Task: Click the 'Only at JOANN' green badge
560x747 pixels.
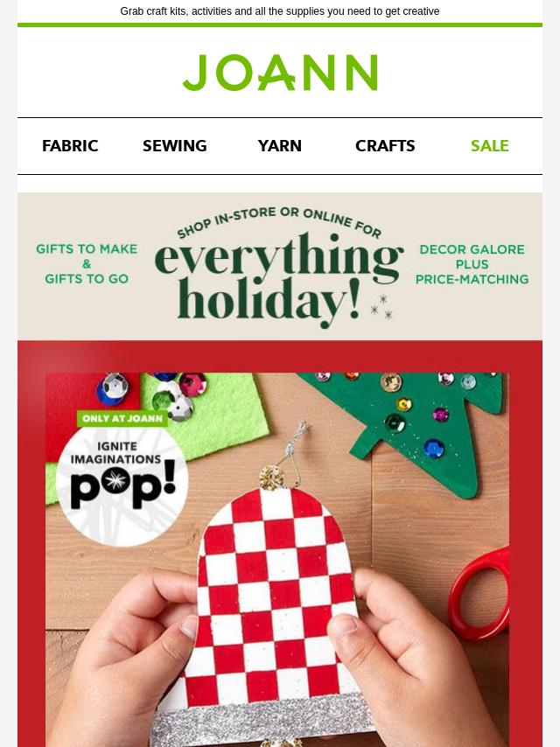Action: pyautogui.click(x=122, y=418)
